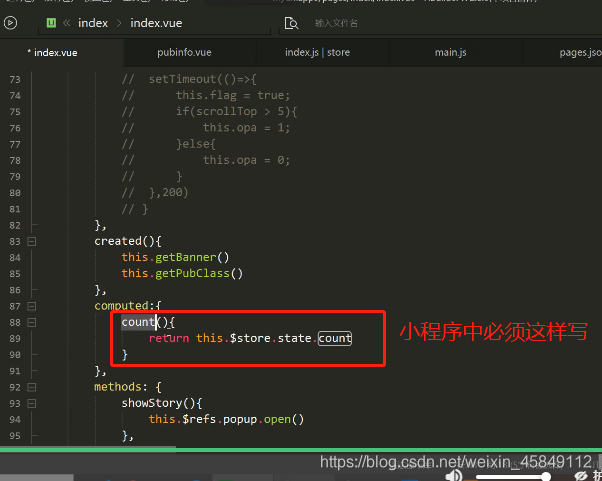Screen dimensions: 602x481
Task: Click the green project file icon
Action: [51, 23]
